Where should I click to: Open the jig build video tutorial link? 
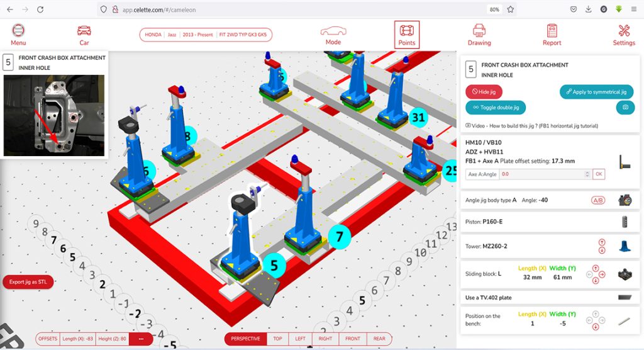(531, 126)
